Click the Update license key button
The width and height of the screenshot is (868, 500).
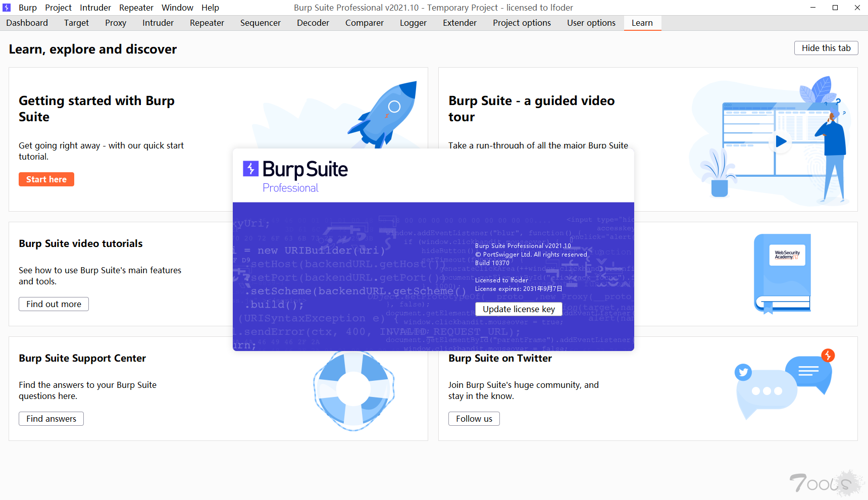[x=519, y=309]
